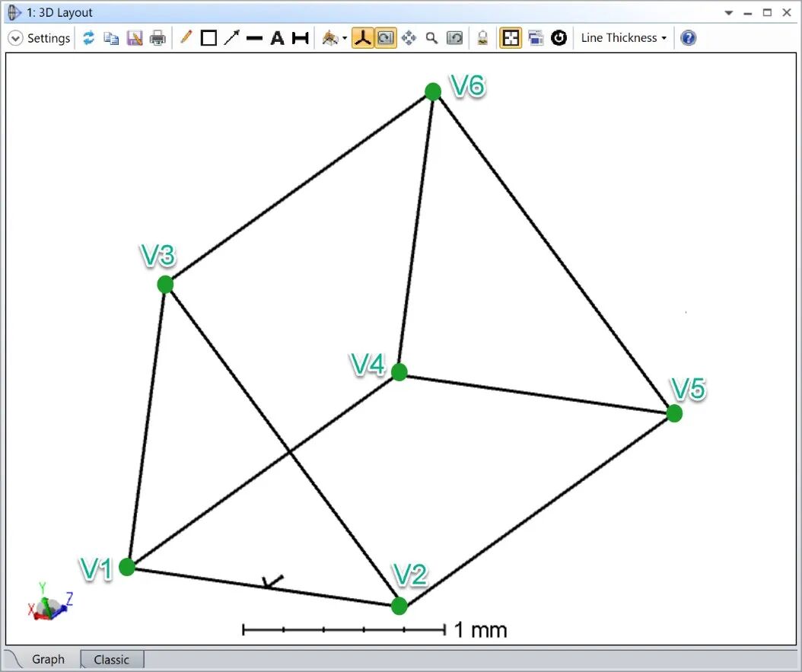
Task: Click the black circular refresh icon
Action: [559, 38]
